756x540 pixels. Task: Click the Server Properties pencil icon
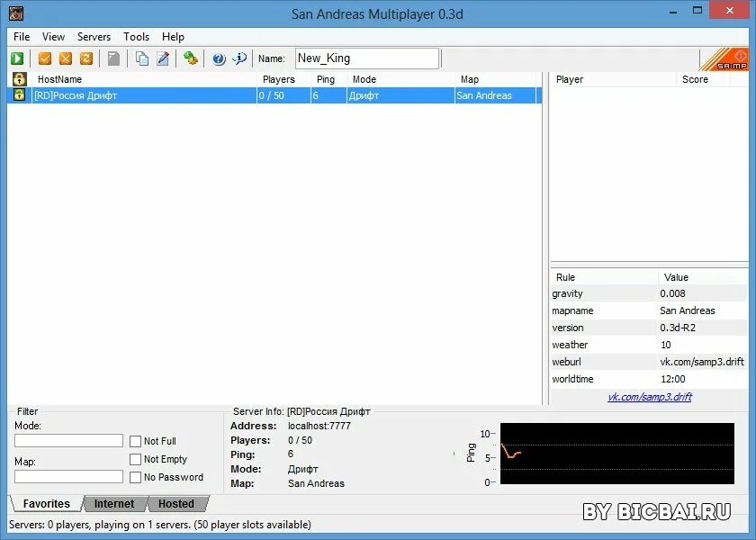pos(163,58)
